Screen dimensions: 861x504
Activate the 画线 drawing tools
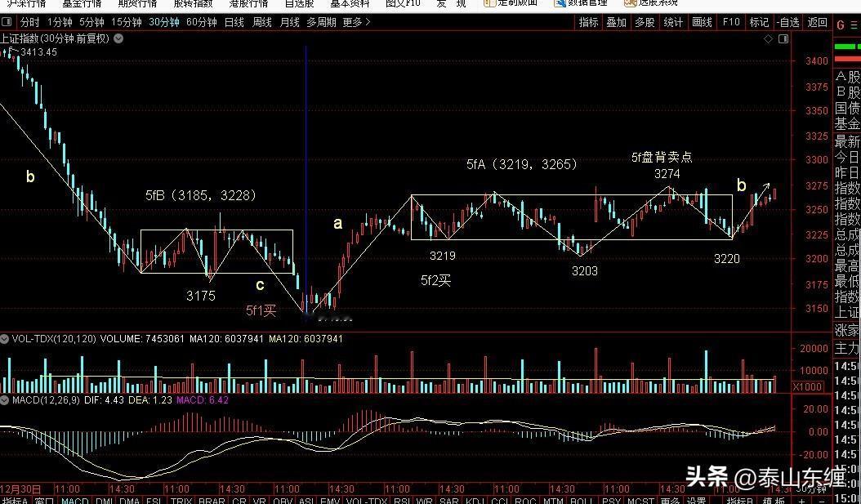pos(702,23)
